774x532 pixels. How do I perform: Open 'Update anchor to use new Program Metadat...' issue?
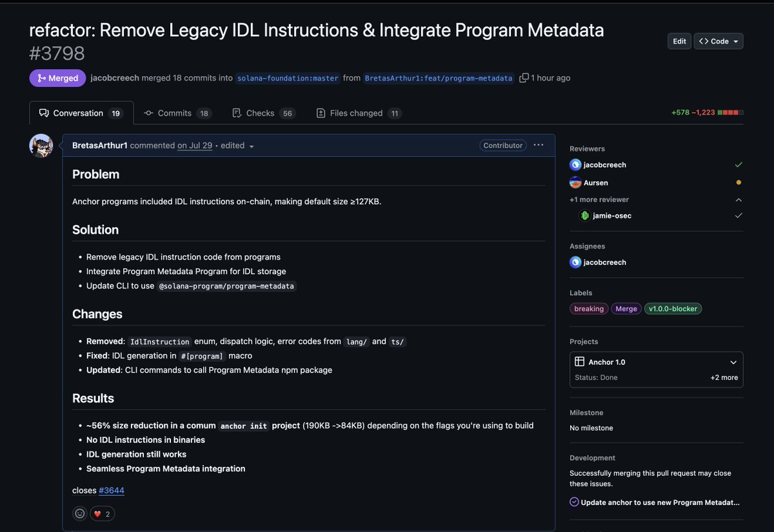pos(660,502)
